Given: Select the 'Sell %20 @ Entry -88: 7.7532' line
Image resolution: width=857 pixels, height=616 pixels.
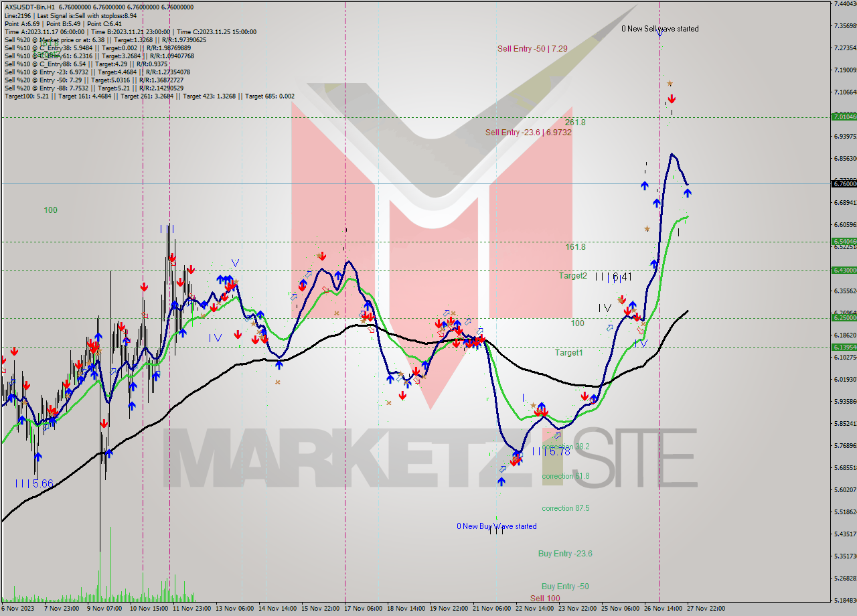Looking at the screenshot, I should click(94, 88).
